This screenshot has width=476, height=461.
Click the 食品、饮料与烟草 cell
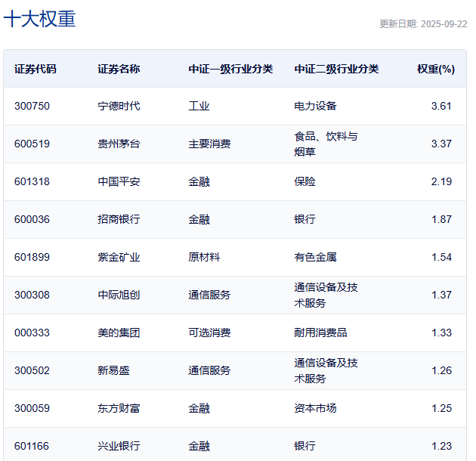(x=326, y=144)
